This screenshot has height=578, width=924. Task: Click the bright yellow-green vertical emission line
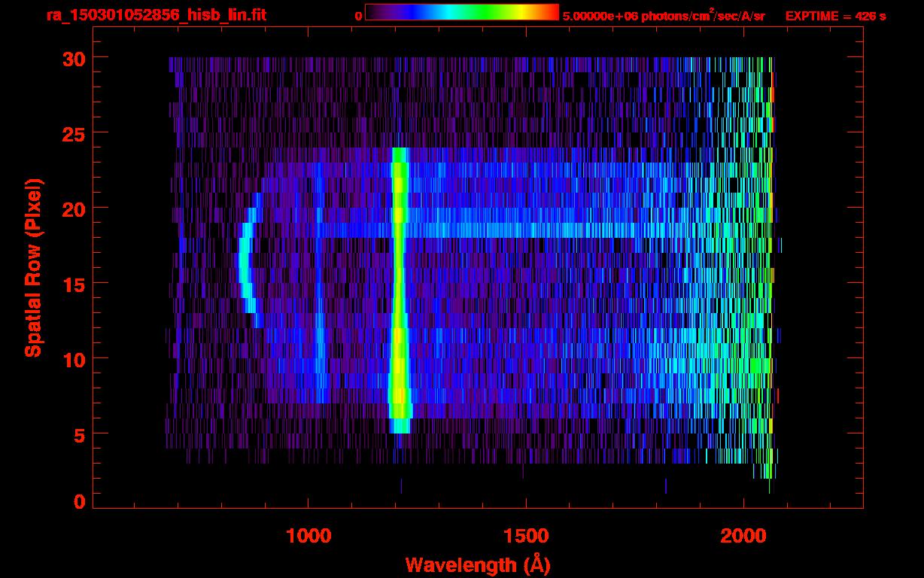tap(399, 290)
